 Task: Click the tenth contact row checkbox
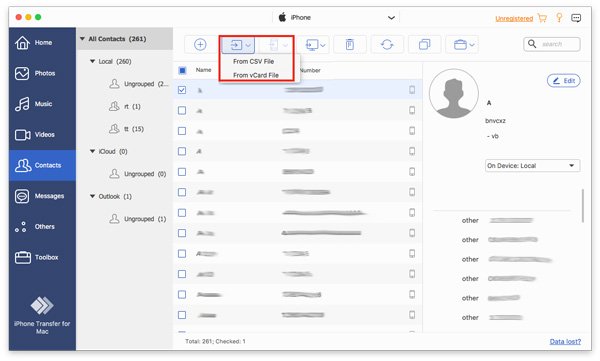click(182, 274)
